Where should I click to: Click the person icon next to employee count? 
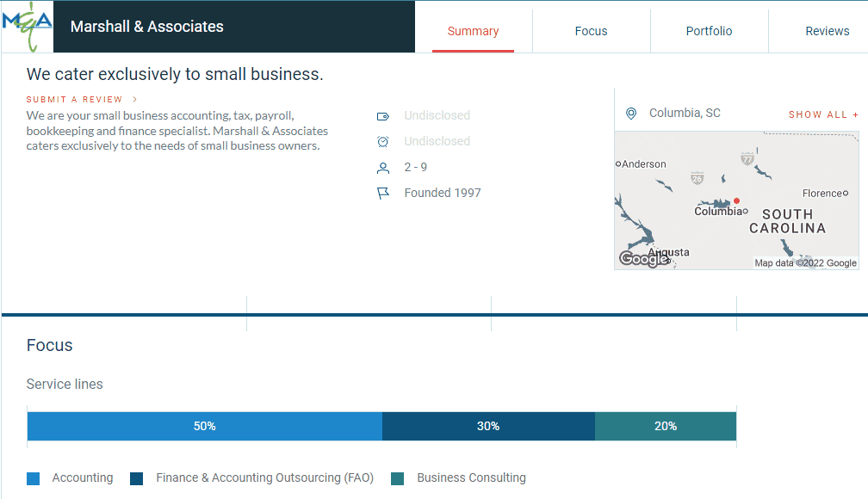383,167
